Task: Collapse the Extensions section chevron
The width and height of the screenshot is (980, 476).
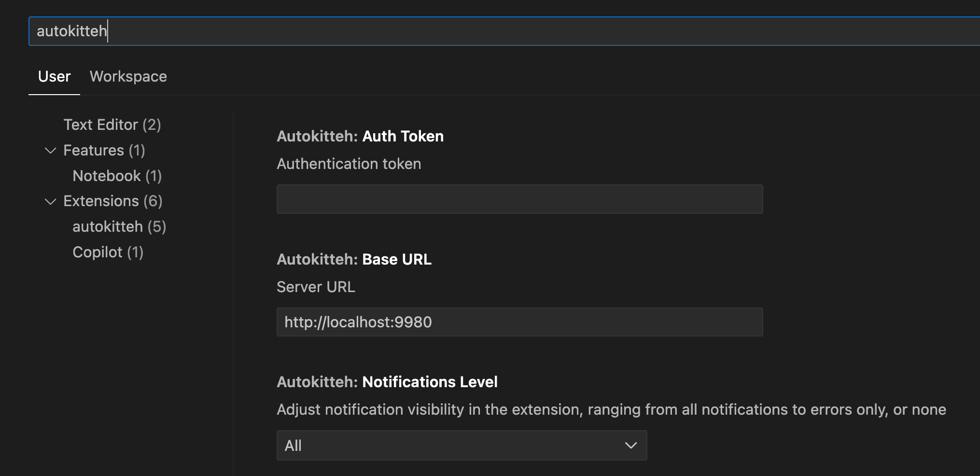Action: 50,201
